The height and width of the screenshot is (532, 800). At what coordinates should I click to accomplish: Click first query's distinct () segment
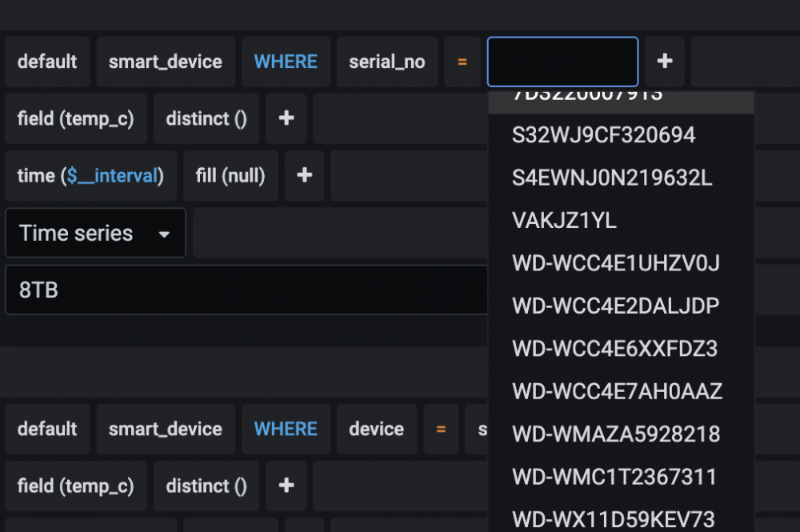206,119
